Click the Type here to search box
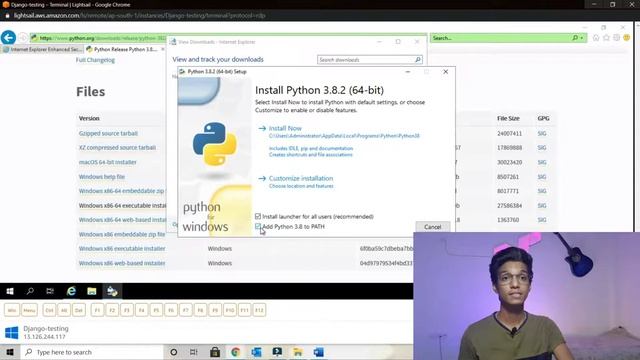The height and width of the screenshot is (360, 640). pyautogui.click(x=92, y=352)
